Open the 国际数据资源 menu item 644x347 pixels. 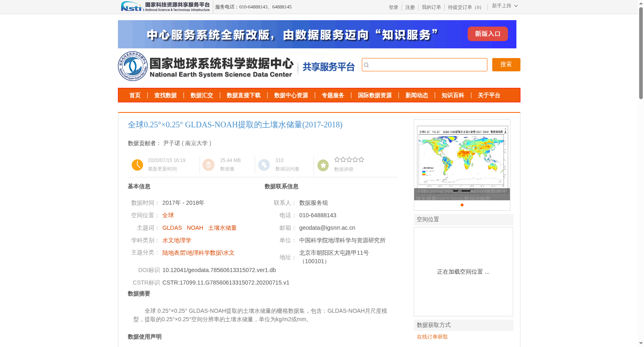(375, 96)
